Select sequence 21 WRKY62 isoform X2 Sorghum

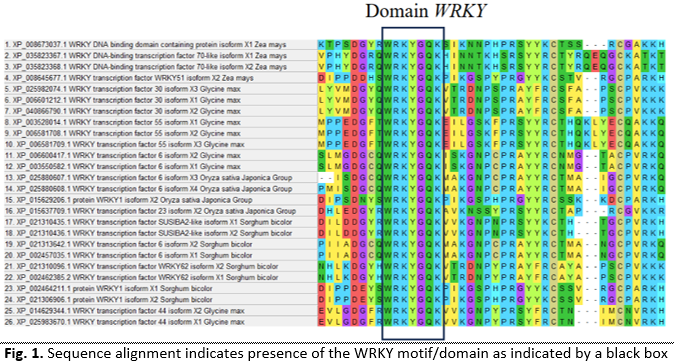coord(141,266)
